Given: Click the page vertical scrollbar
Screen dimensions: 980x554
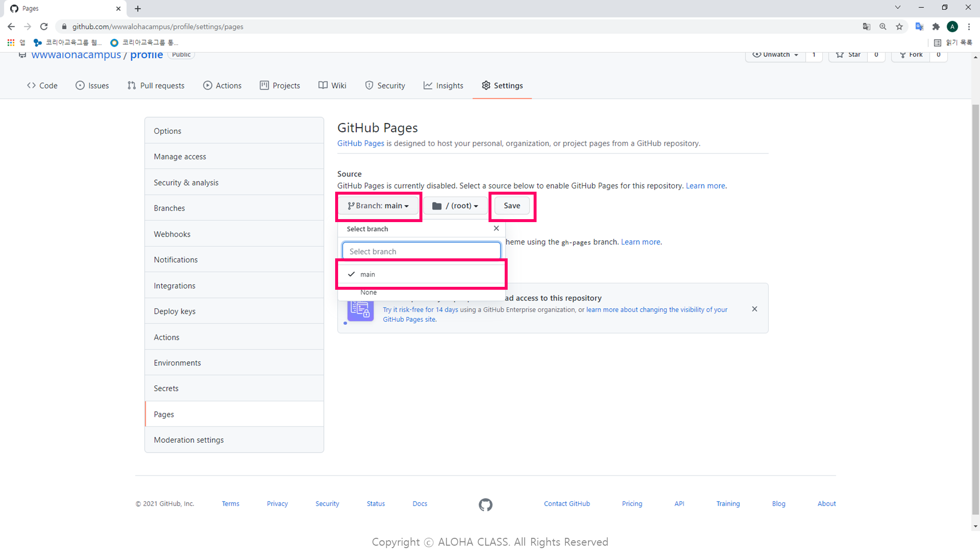Looking at the screenshot, I should 975,309.
